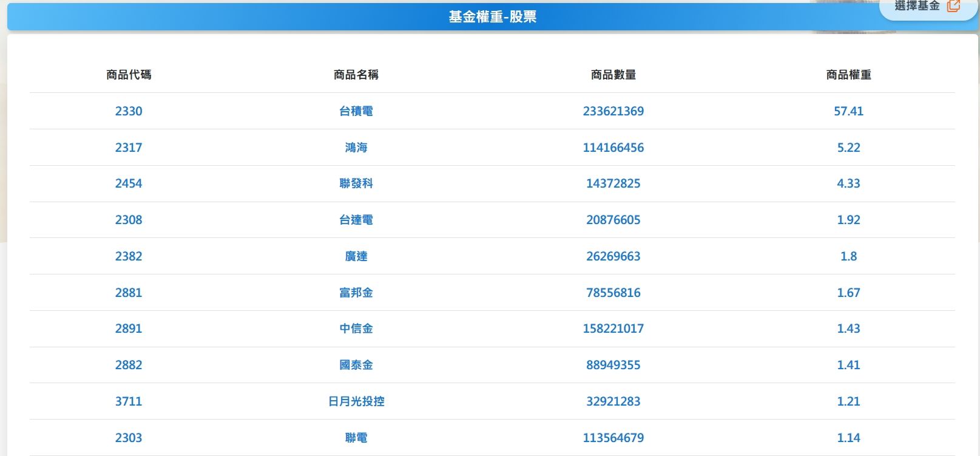Click the 選擇基金 button
The height and width of the screenshot is (456, 980).
coord(928,7)
